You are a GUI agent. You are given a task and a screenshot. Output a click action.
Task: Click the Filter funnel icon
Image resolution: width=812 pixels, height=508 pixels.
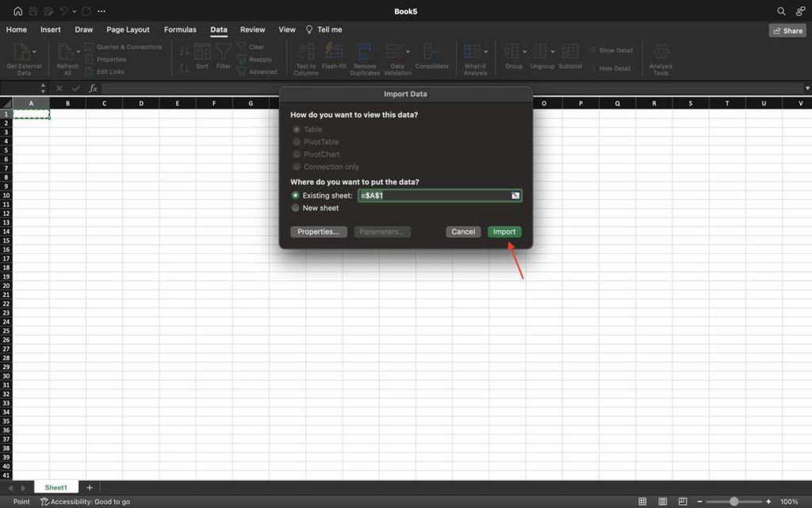[223, 52]
